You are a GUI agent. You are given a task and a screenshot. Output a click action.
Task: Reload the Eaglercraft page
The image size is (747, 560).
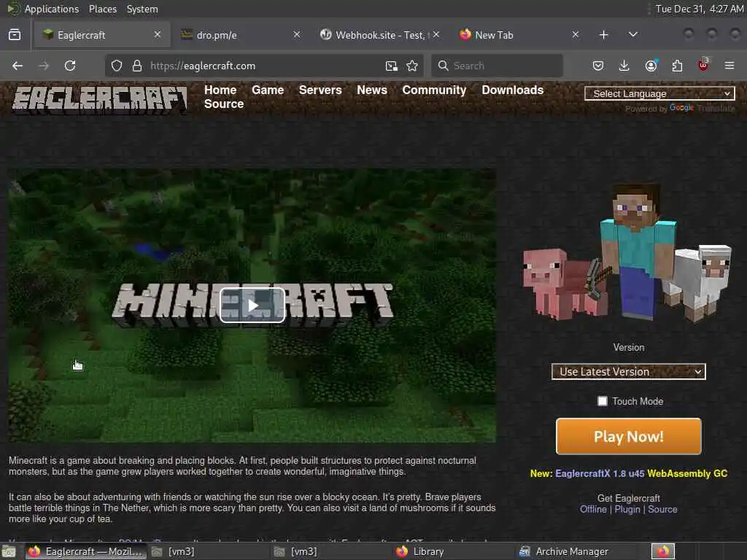[x=70, y=66]
